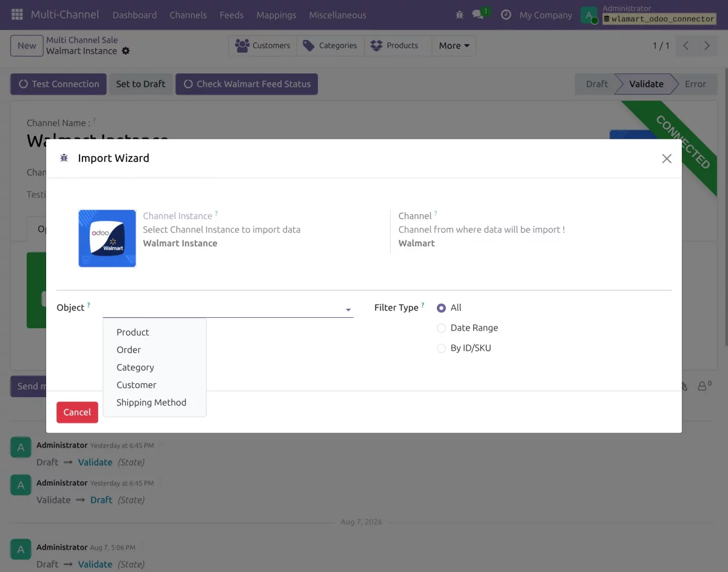Go to previous record arrow
This screenshot has height=572, width=728.
pos(686,45)
